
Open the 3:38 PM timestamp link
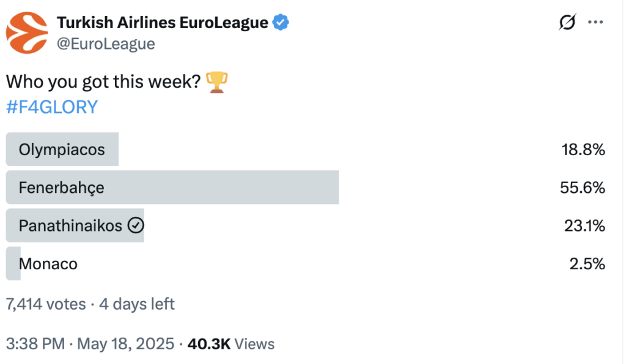pos(35,344)
